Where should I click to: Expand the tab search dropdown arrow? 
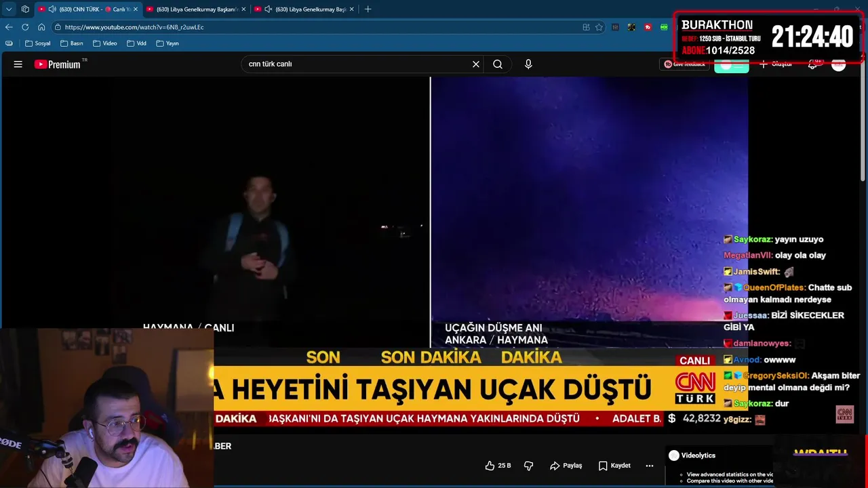pyautogui.click(x=9, y=9)
